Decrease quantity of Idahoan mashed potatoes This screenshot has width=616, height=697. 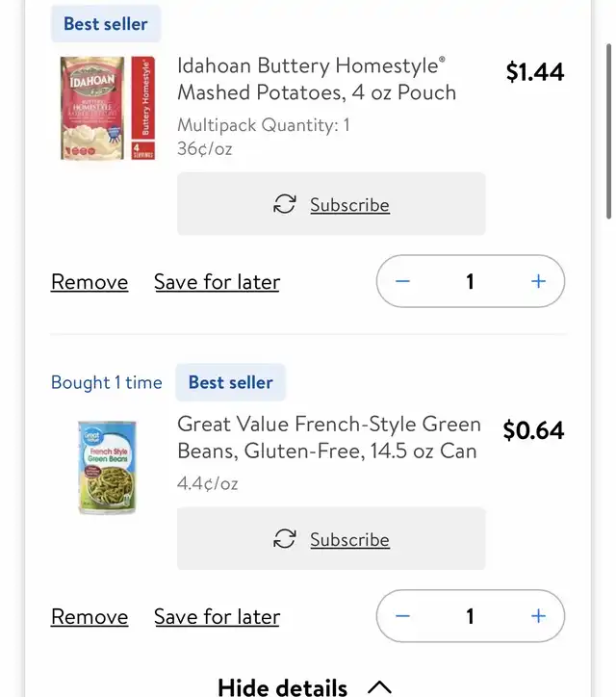[x=402, y=281]
